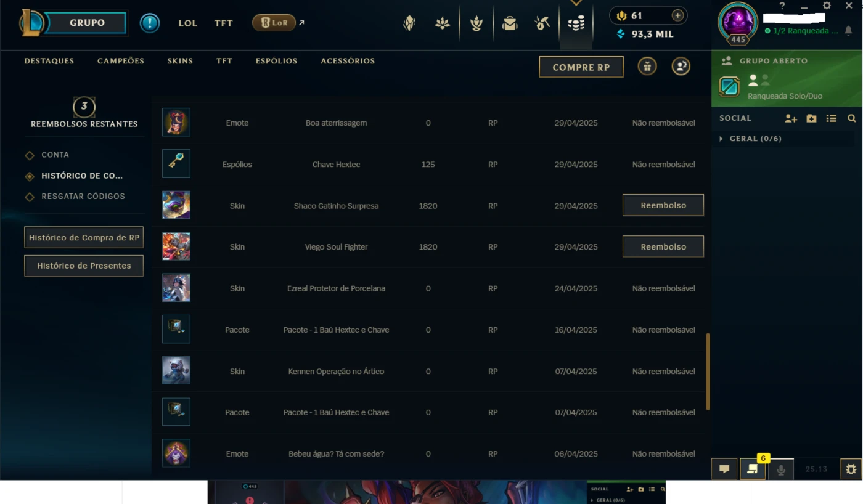Image resolution: width=863 pixels, height=504 pixels.
Task: Select the Conta option in sidebar
Action: coord(55,155)
